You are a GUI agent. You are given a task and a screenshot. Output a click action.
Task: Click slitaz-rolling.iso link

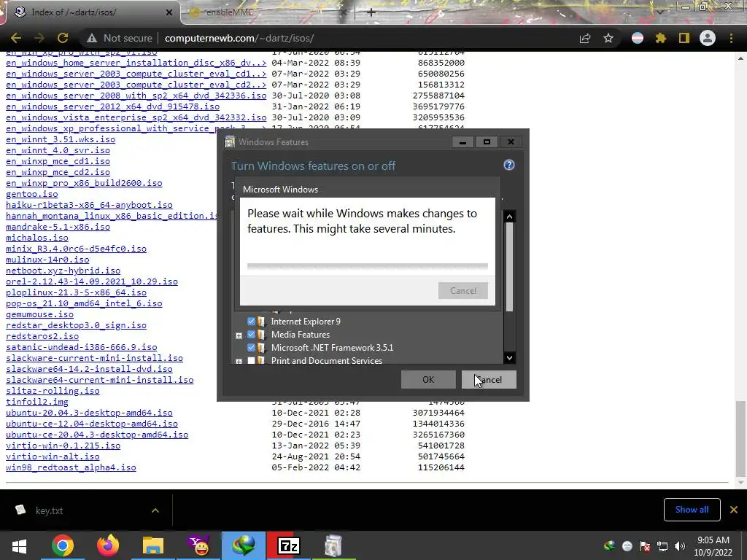[x=53, y=391]
